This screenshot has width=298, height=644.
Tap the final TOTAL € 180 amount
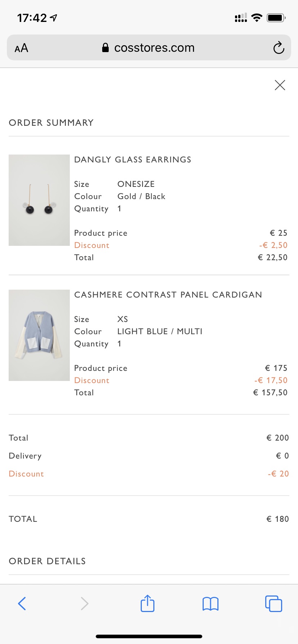pos(277,519)
